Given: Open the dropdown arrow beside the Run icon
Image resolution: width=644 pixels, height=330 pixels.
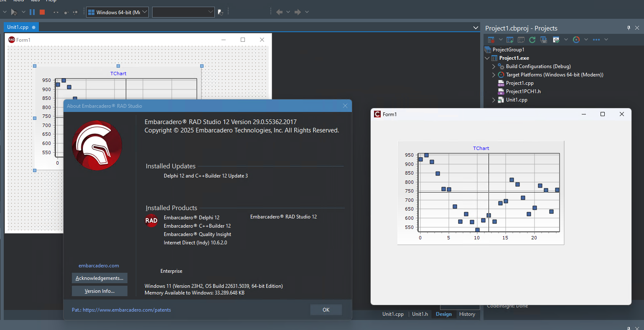Looking at the screenshot, I should tap(23, 12).
